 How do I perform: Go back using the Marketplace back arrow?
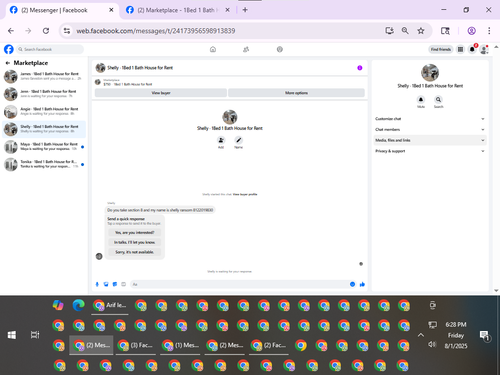pyautogui.click(x=7, y=63)
